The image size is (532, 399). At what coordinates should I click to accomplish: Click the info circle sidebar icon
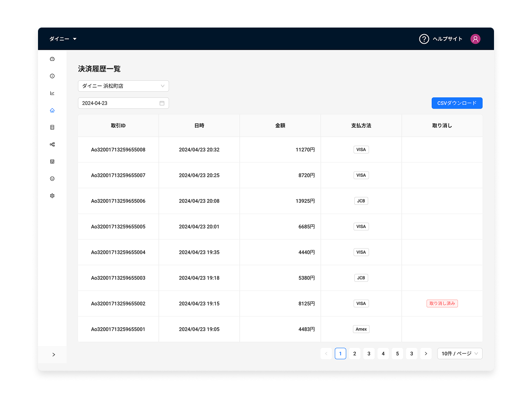coord(52,76)
